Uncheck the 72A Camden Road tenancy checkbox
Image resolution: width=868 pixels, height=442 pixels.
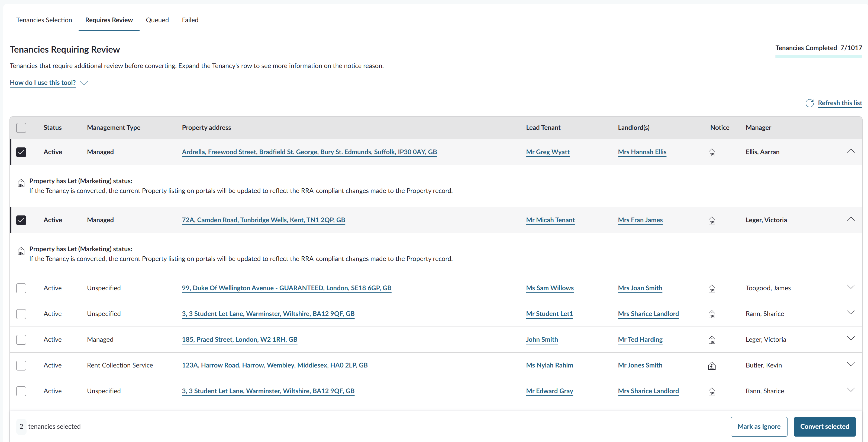click(x=21, y=220)
